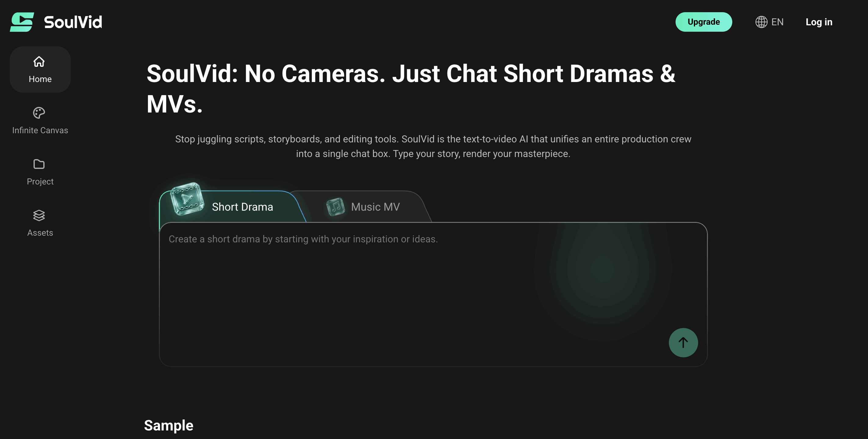
Task: Click the main headline 'SoulVid: No Cameras...'
Action: pos(411,89)
